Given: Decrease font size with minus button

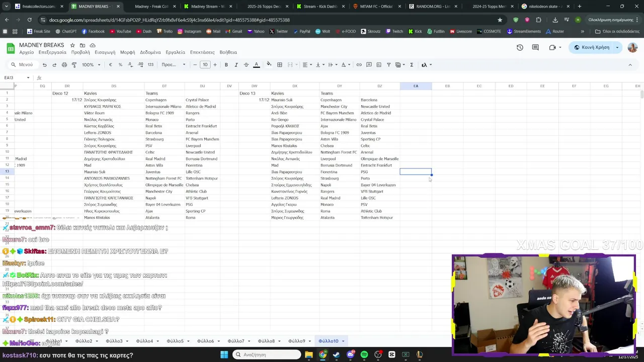Looking at the screenshot, I should 195,65.
